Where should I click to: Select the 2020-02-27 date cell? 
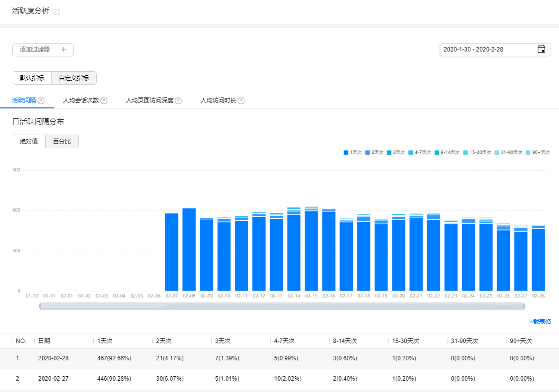53,379
